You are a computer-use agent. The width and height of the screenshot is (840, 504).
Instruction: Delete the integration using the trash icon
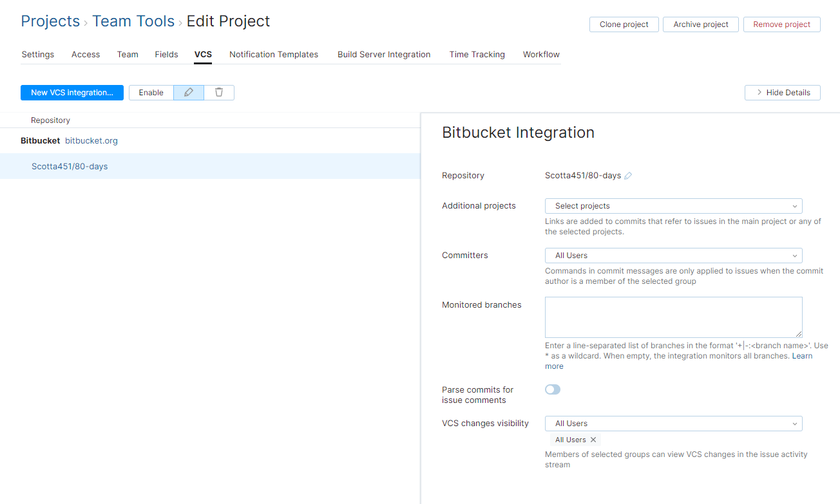pos(218,92)
